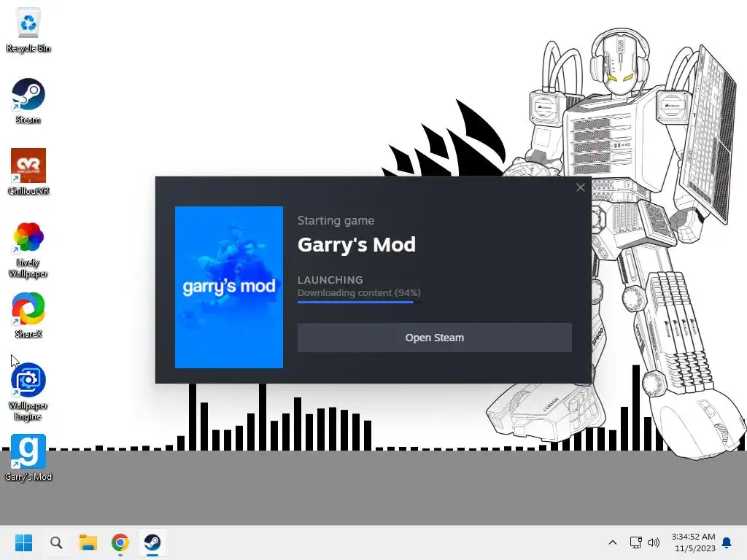The height and width of the screenshot is (560, 747).
Task: Click the Downloading content (94%) status text
Action: pos(359,293)
